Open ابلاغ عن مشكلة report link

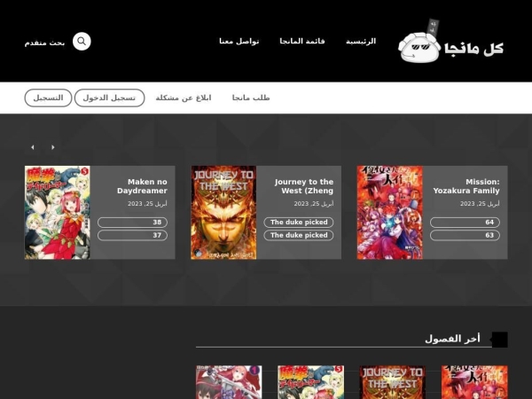tap(184, 98)
